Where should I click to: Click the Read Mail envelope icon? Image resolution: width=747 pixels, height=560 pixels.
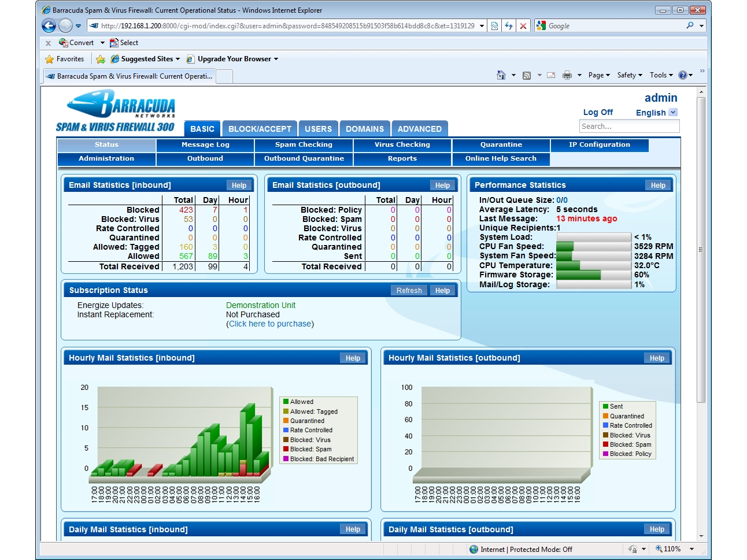[551, 75]
